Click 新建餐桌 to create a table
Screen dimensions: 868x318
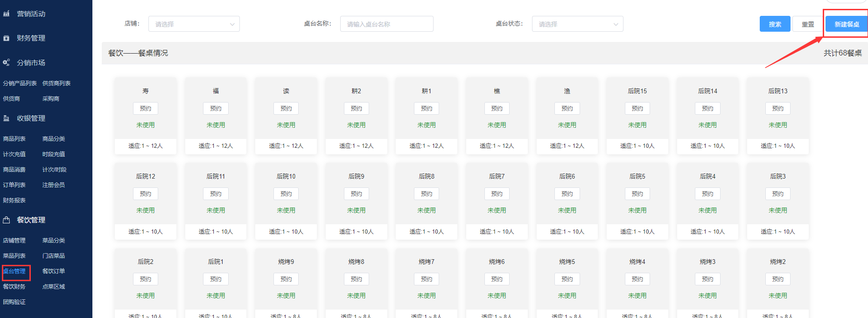pyautogui.click(x=847, y=24)
